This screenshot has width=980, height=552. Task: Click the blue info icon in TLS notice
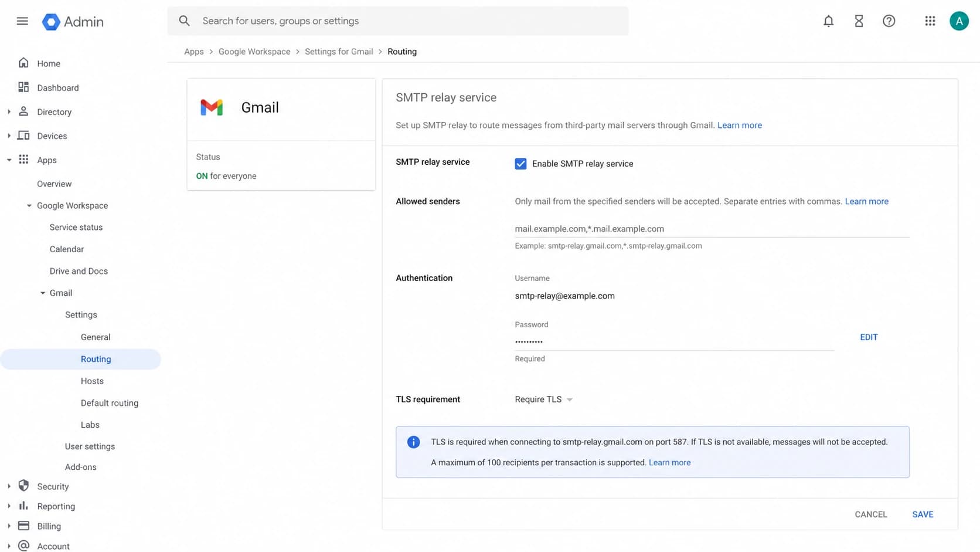(x=413, y=442)
